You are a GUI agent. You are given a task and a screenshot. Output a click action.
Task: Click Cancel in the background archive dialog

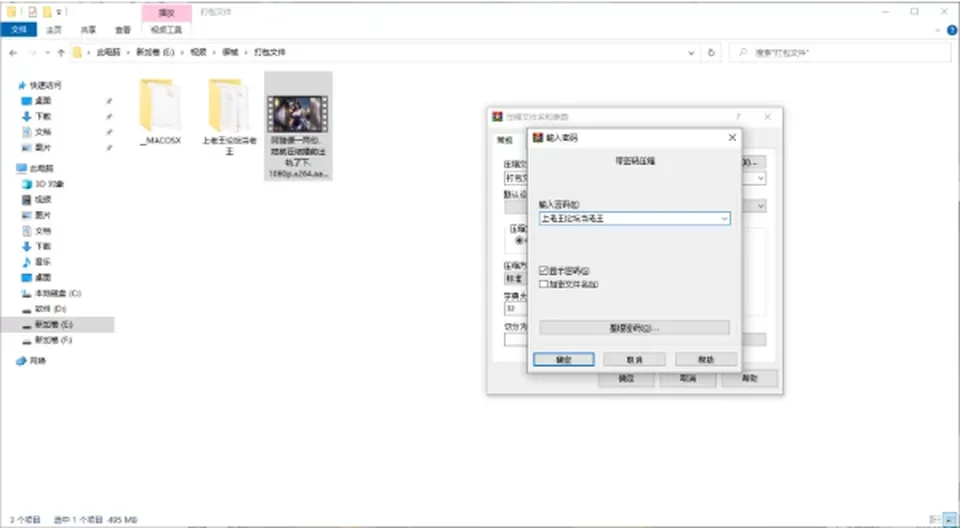click(x=688, y=379)
